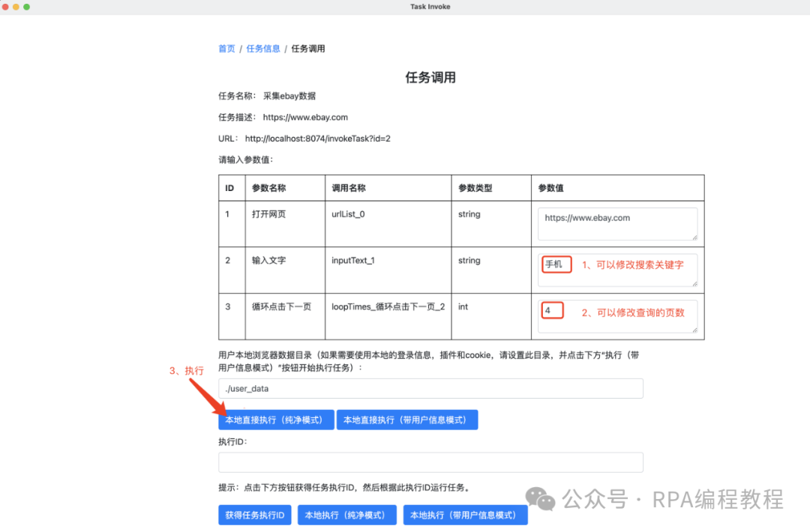The height and width of the screenshot is (532, 810).
Task: Click the 任务调用 breadcrumb text
Action: pos(308,49)
